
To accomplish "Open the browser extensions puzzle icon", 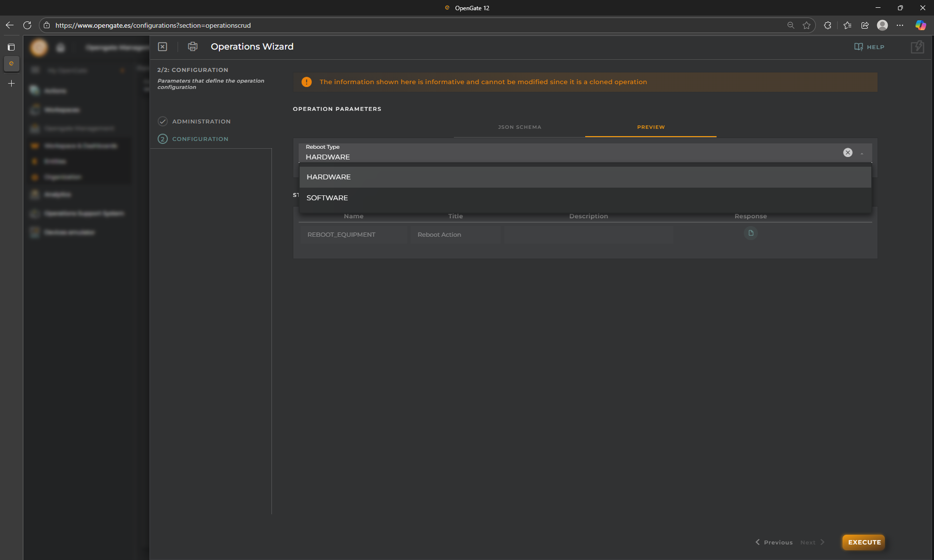I will coord(827,25).
